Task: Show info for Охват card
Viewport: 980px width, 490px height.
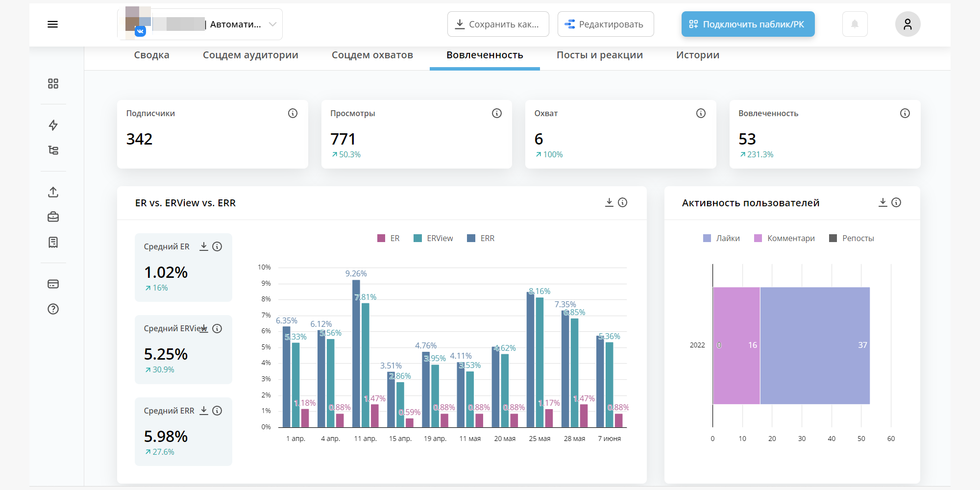Action: [x=701, y=113]
